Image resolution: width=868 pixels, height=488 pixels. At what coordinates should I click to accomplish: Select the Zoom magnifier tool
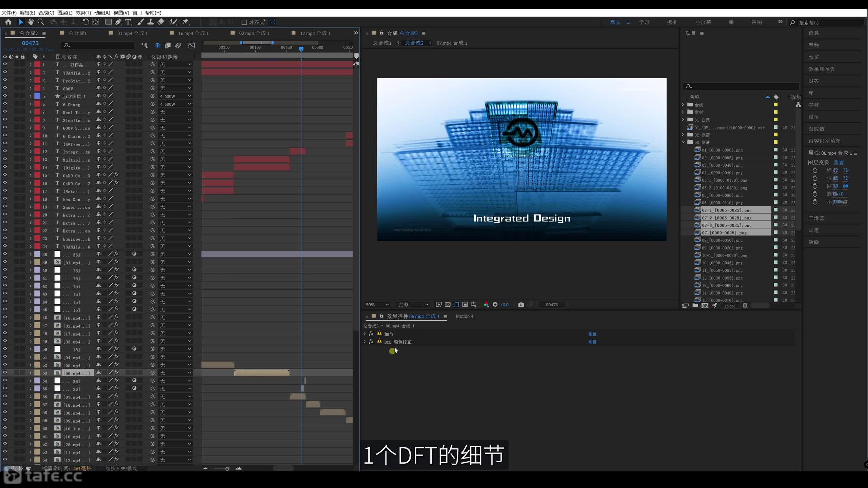tap(41, 22)
